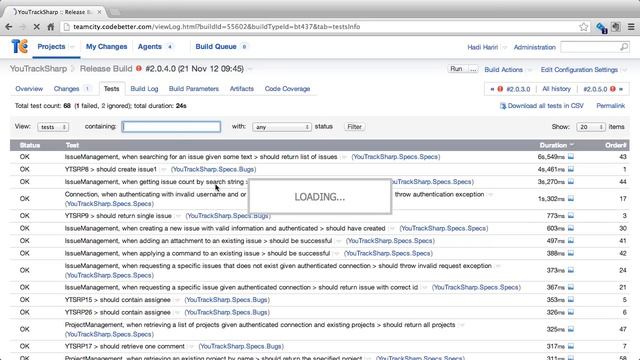
Task: Open browser home page icon
Action: [x=51, y=27]
